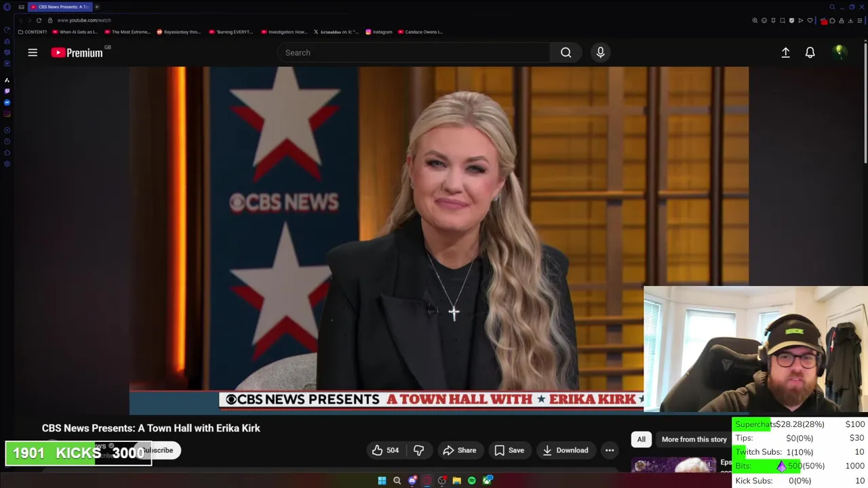Click the pinboard pin icon in toolbar

(773, 20)
